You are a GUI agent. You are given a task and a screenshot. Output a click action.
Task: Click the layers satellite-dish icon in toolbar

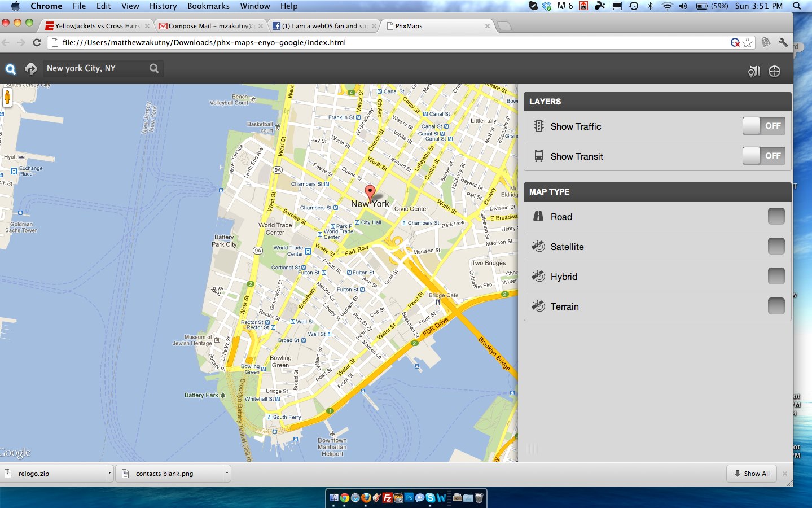754,71
